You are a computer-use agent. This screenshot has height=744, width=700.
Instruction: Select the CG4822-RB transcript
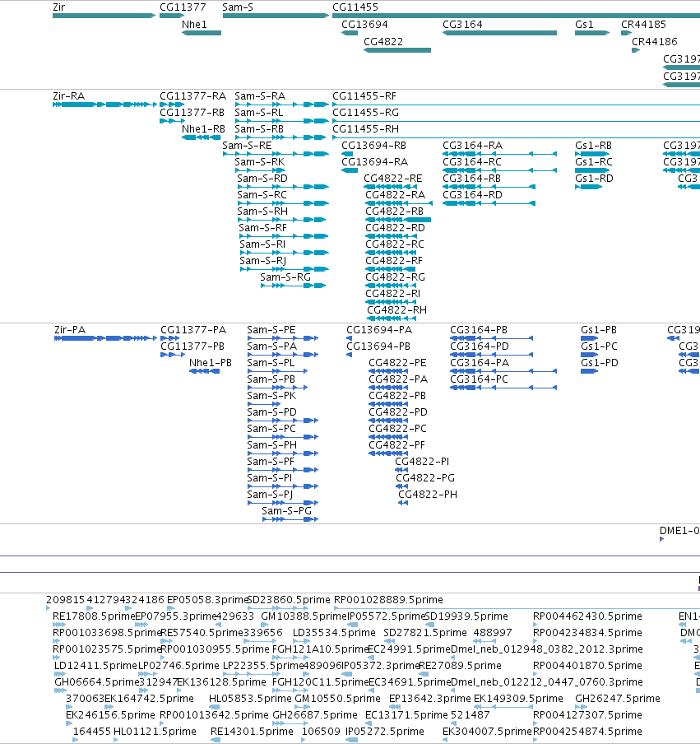point(398,220)
